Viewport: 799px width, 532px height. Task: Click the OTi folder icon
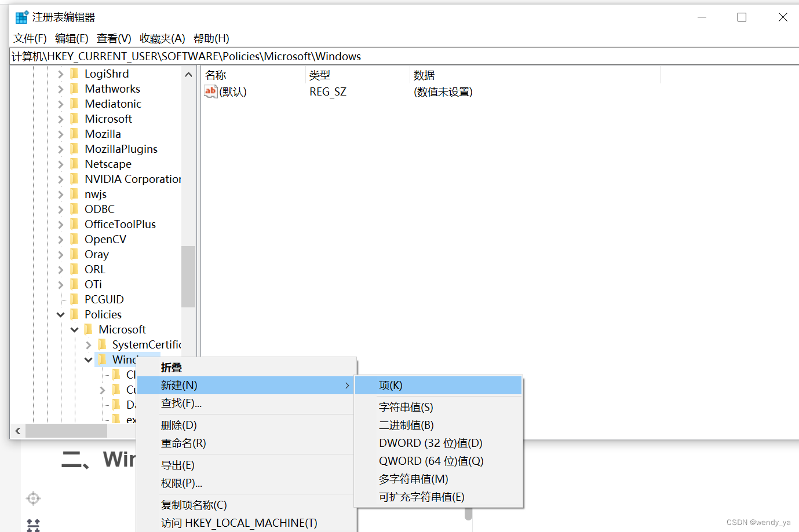pos(74,284)
